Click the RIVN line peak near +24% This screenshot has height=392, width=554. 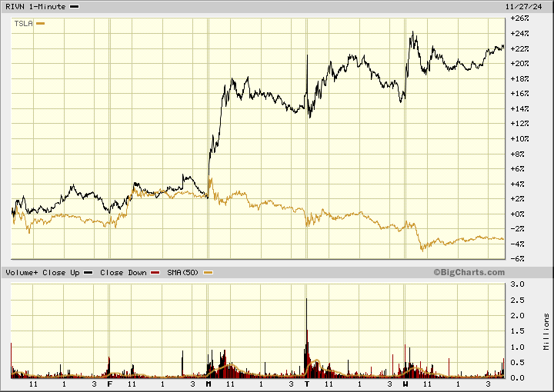click(x=413, y=32)
